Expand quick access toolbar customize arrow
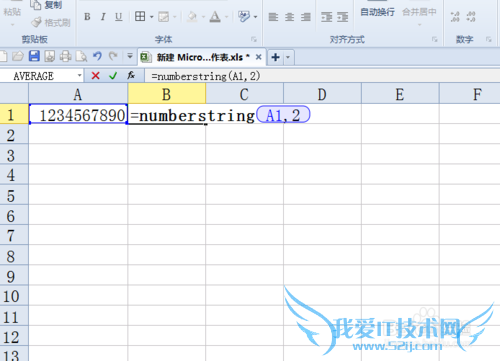 pyautogui.click(x=130, y=56)
